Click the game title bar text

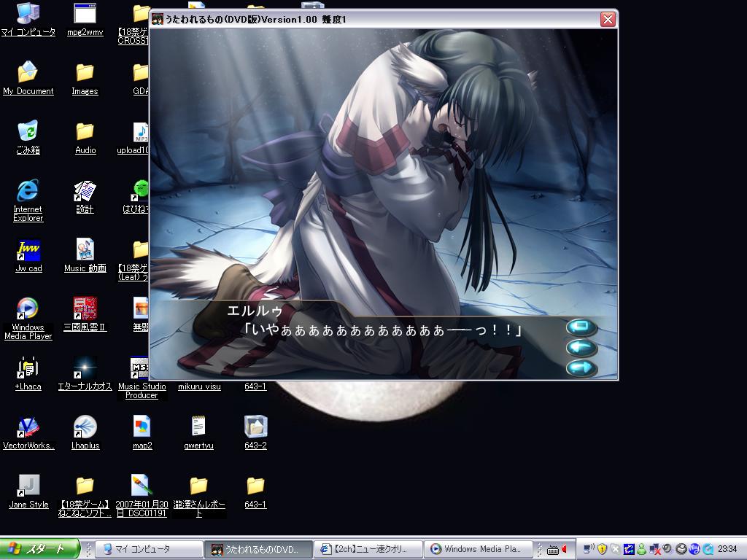coord(256,20)
